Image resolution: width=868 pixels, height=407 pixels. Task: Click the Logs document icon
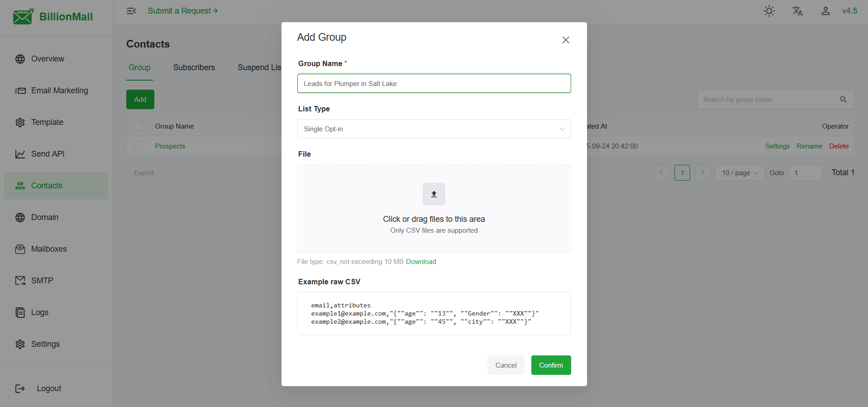[x=20, y=312]
